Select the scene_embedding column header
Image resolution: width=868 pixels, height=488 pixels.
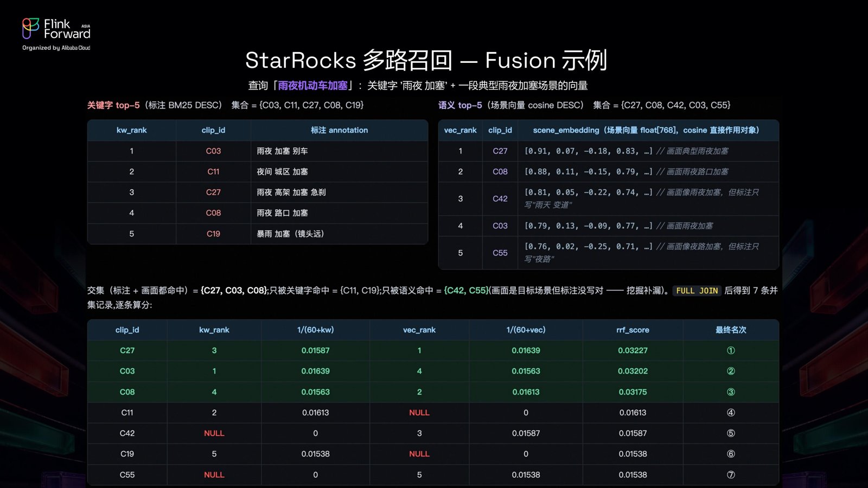tap(646, 130)
